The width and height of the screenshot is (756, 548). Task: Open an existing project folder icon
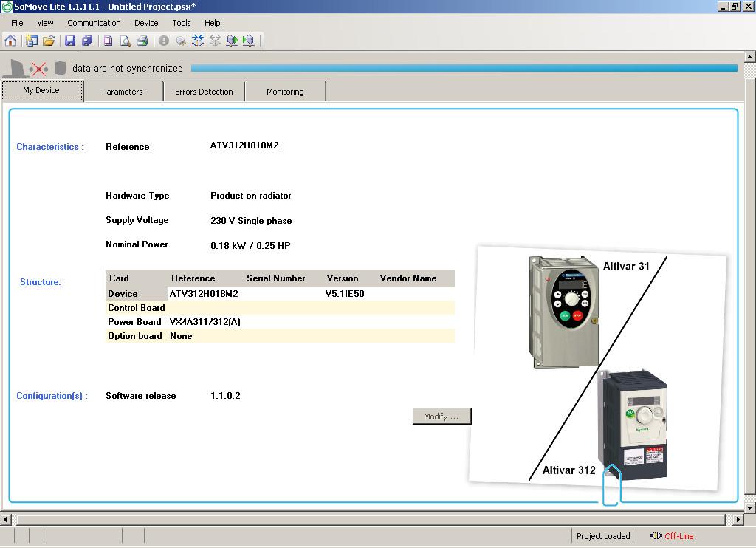click(x=48, y=41)
